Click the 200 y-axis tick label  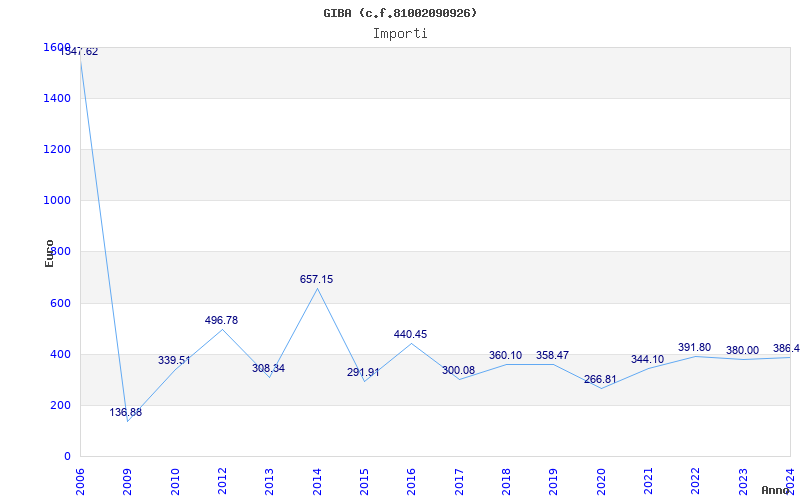60,405
